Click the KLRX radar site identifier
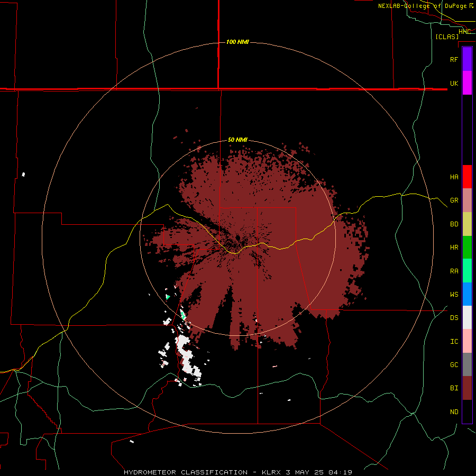Viewport: 476px width, 476px height. tap(271, 472)
